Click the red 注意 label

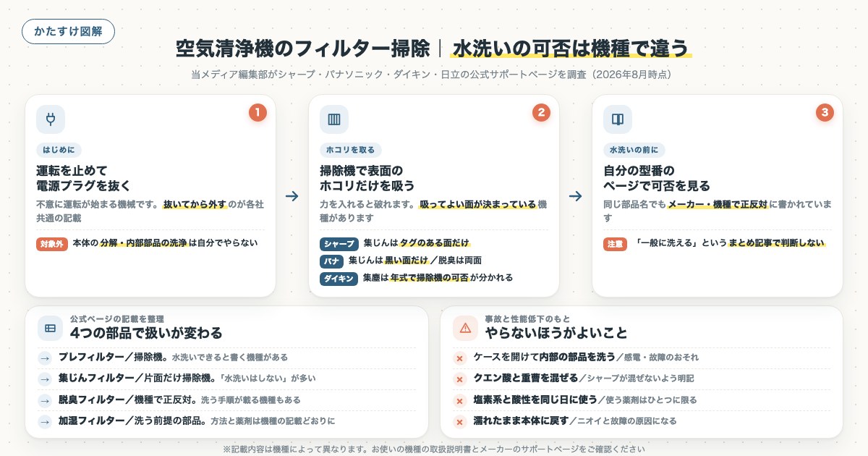pyautogui.click(x=615, y=244)
